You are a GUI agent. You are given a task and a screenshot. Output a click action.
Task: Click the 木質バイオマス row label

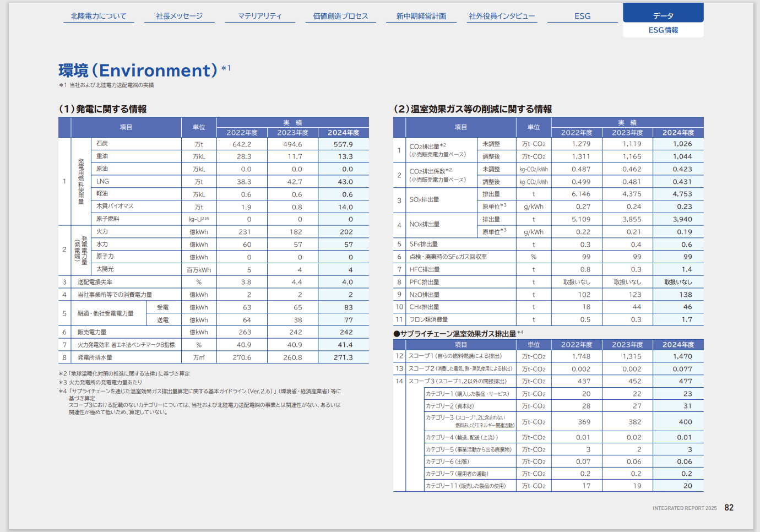coord(115,207)
